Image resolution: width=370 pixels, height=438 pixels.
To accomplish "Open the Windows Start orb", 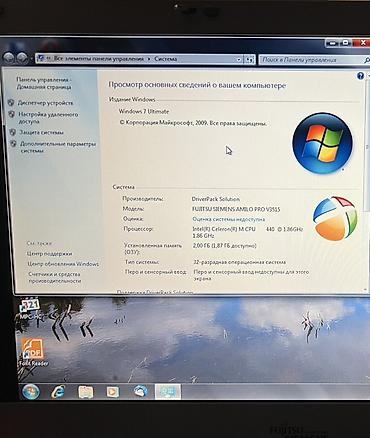I will [31, 392].
